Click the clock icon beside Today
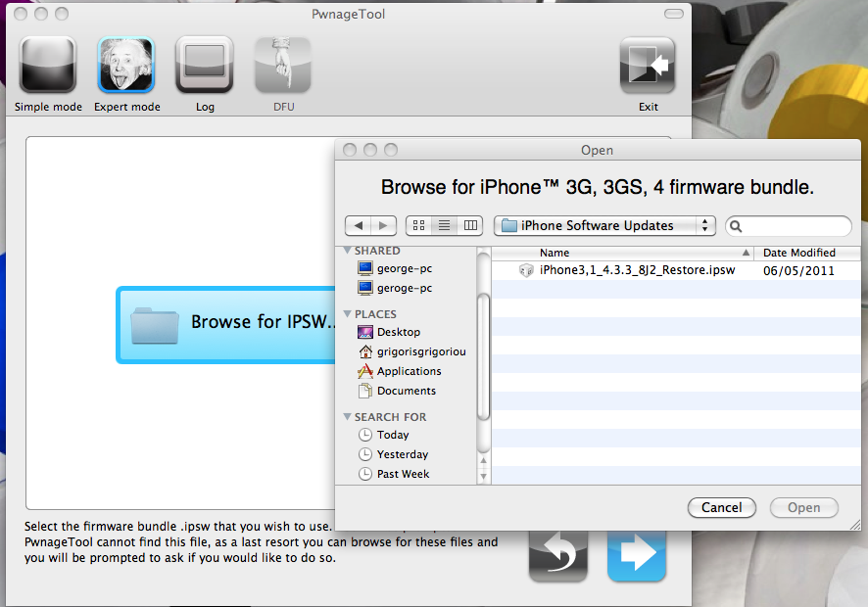This screenshot has height=607, width=868. coord(365,435)
